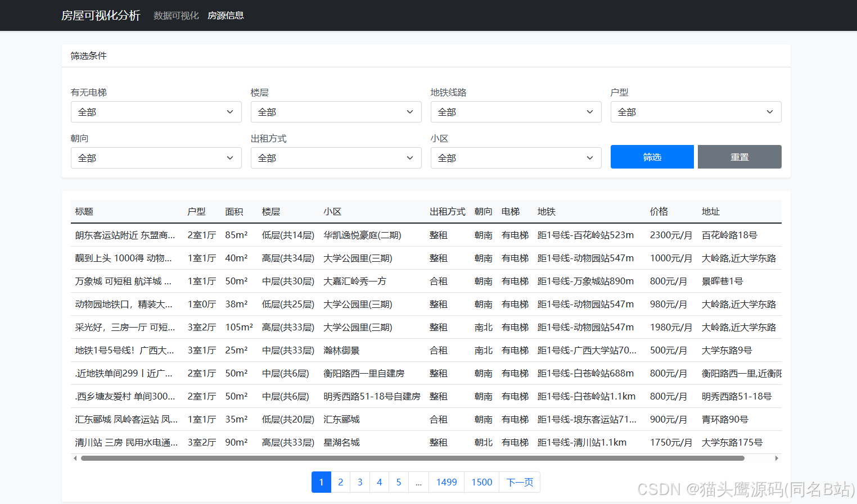
Task: Click the 1980元/月 price cell
Action: click(x=671, y=328)
